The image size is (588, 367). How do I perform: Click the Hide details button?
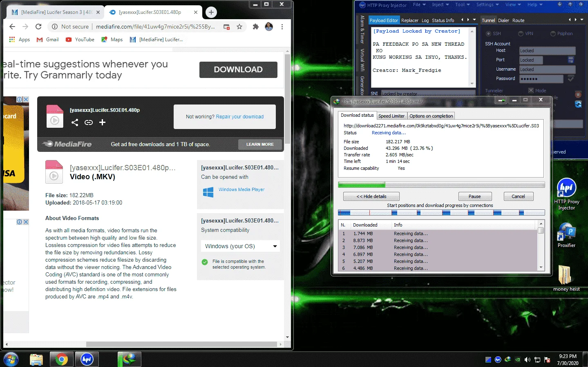[371, 196]
